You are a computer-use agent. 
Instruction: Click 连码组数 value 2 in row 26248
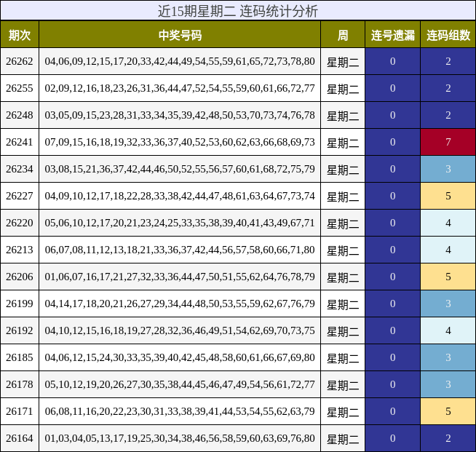(x=448, y=115)
